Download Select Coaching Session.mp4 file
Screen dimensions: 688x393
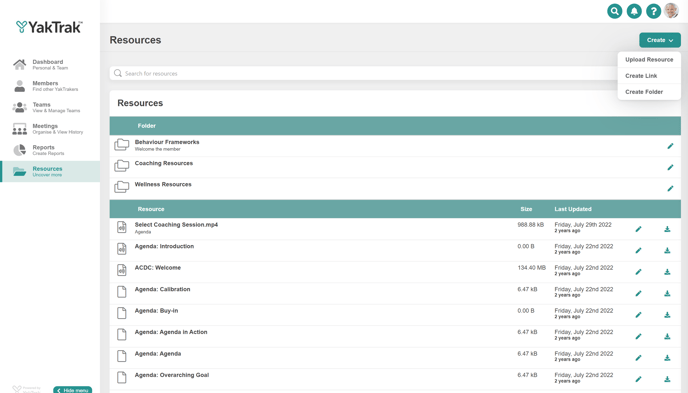667,229
